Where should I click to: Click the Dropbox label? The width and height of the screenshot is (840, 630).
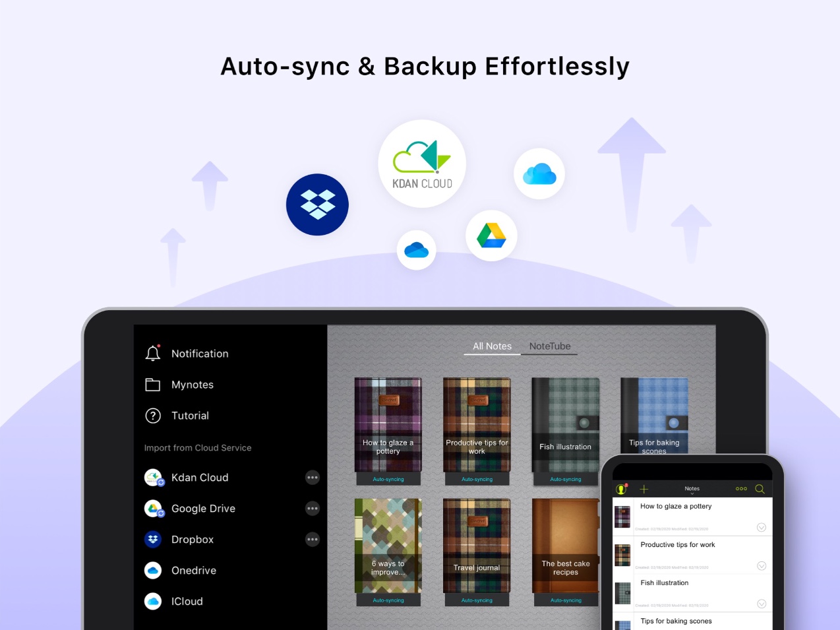(193, 540)
